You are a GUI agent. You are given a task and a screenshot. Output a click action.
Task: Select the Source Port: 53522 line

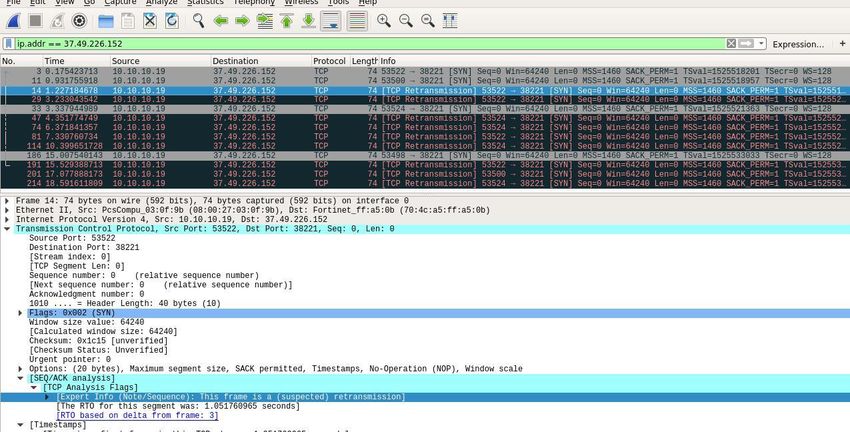coord(72,238)
